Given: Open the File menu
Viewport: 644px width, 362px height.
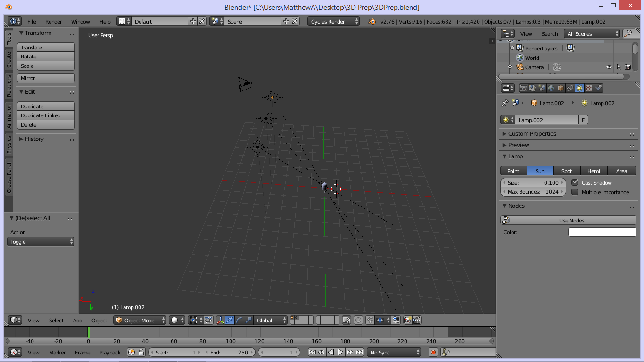Looking at the screenshot, I should pos(32,21).
